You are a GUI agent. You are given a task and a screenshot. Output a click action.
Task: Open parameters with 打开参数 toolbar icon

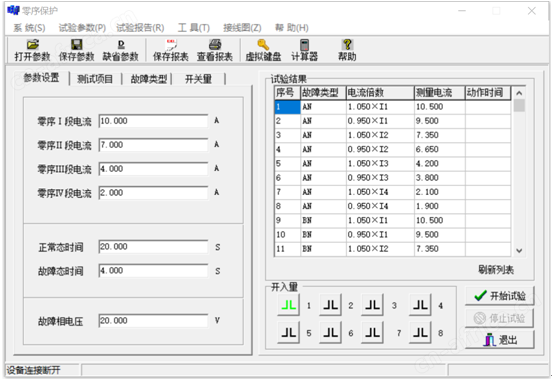32,50
